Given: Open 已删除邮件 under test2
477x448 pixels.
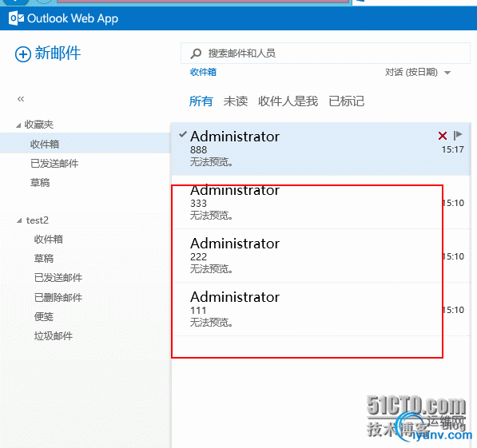Looking at the screenshot, I should 58,297.
